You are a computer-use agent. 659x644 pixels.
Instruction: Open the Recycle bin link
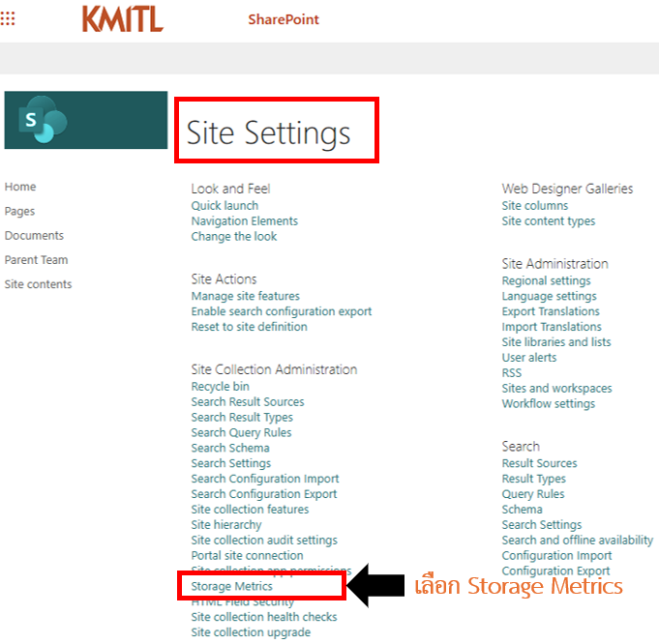coord(220,387)
